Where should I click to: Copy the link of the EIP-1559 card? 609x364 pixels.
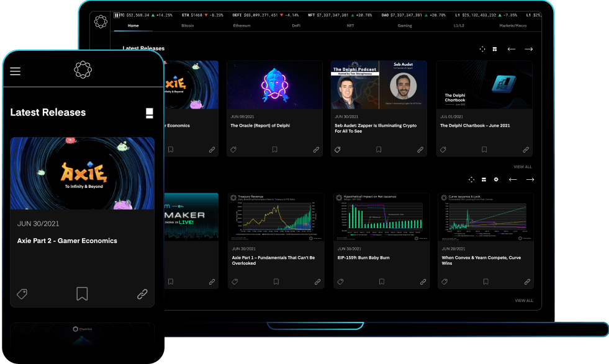coord(423,282)
